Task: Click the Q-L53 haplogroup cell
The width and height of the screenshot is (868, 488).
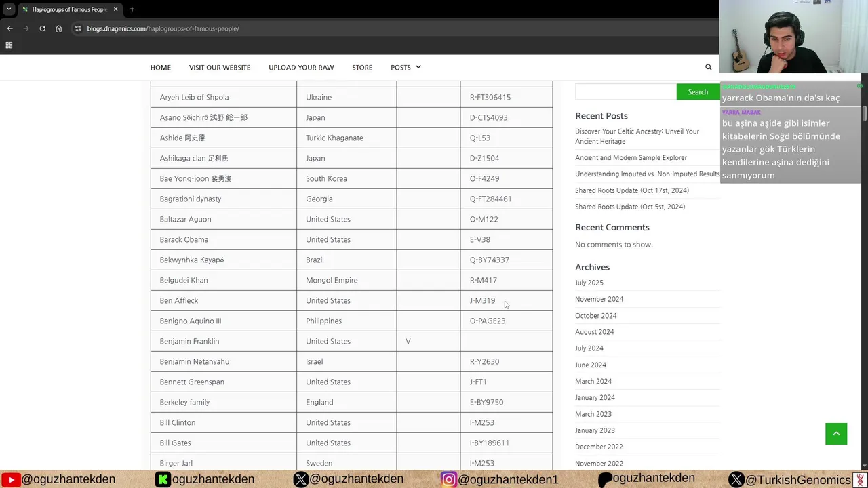Action: pyautogui.click(x=506, y=138)
